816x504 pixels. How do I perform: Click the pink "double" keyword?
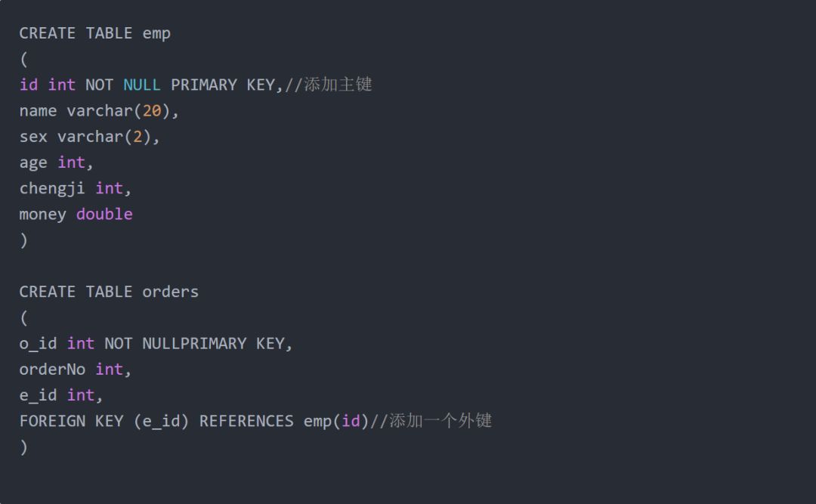coord(104,215)
